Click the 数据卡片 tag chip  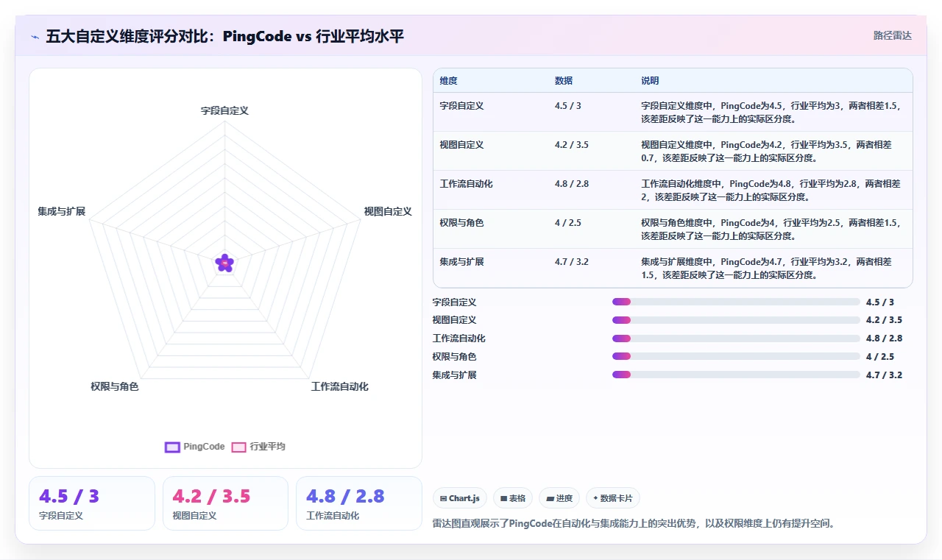coord(613,498)
